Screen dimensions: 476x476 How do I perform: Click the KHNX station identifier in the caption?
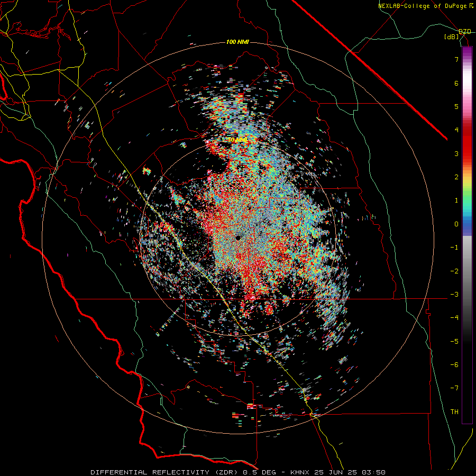coord(300,472)
